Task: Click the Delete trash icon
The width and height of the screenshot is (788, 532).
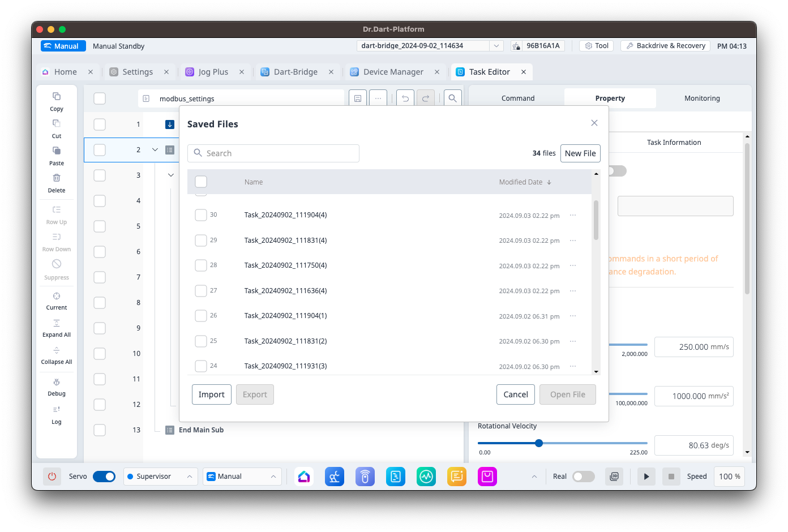Action: tap(57, 178)
